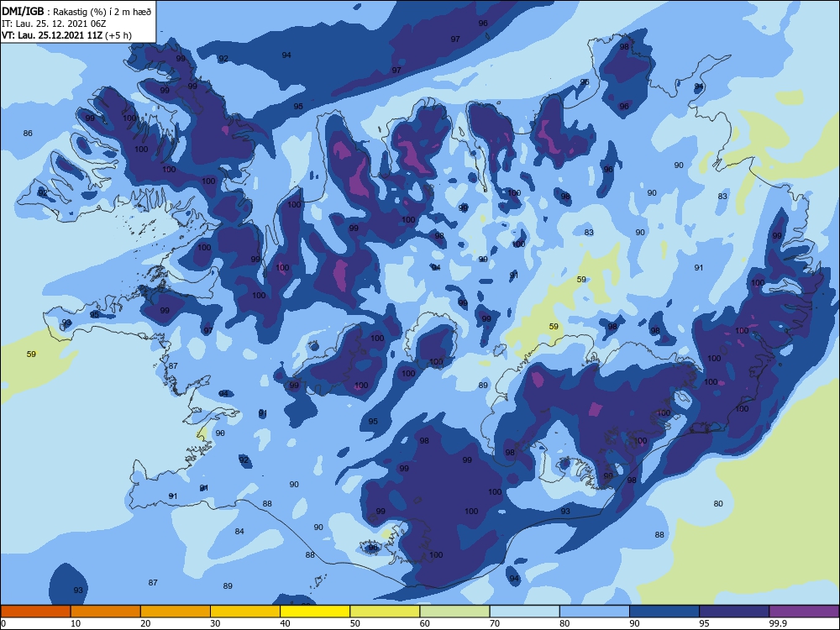Click the legend tick label '10'
Screen dimensions: 840x630
tap(76, 623)
